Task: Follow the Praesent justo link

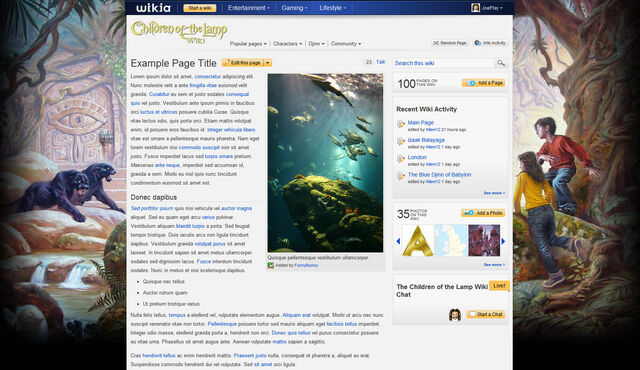Action: pos(250,356)
